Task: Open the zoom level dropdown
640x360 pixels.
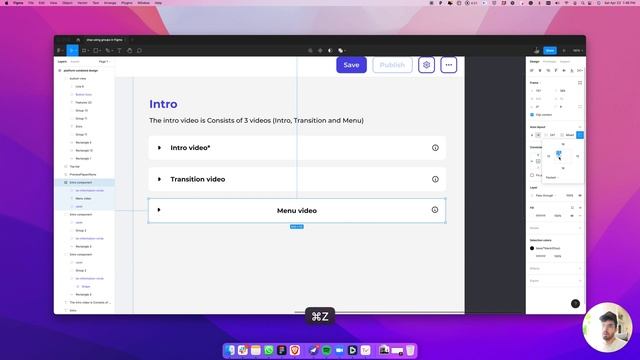Action: tap(578, 51)
